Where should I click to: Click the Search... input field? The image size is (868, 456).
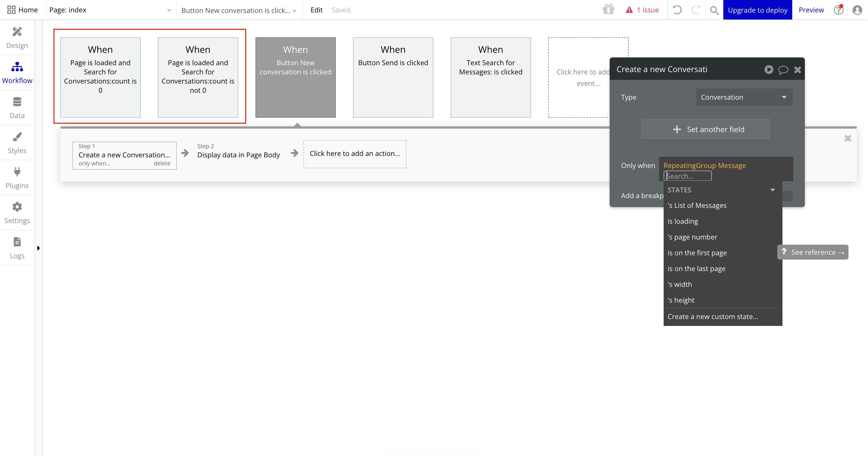(687, 176)
